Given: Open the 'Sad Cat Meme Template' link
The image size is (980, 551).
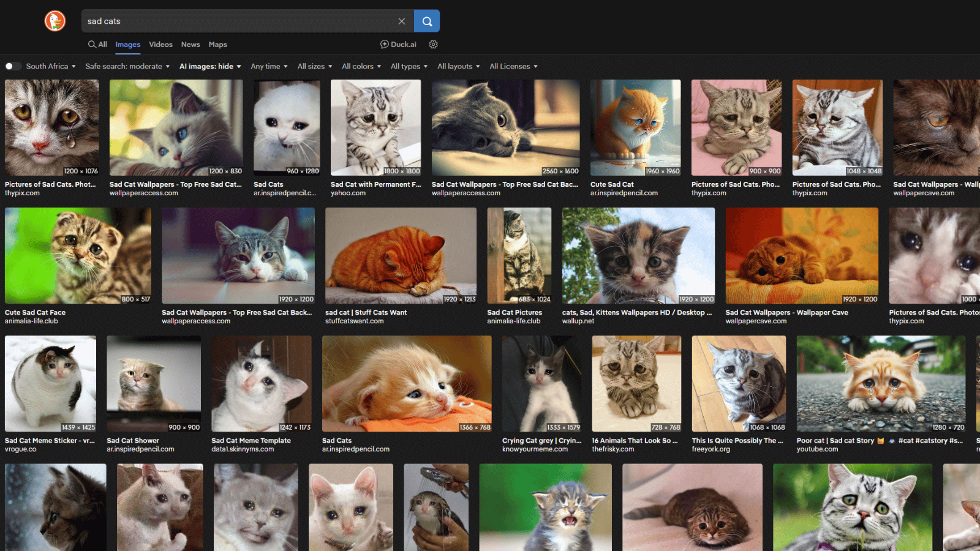Looking at the screenshot, I should (251, 441).
